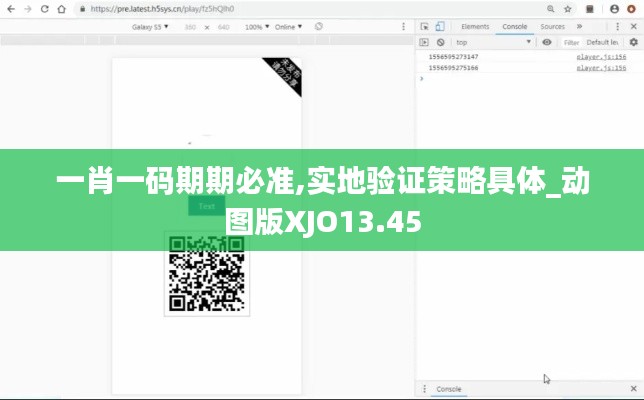Close the DevTools panel
The image size is (644, 400).
(634, 27)
